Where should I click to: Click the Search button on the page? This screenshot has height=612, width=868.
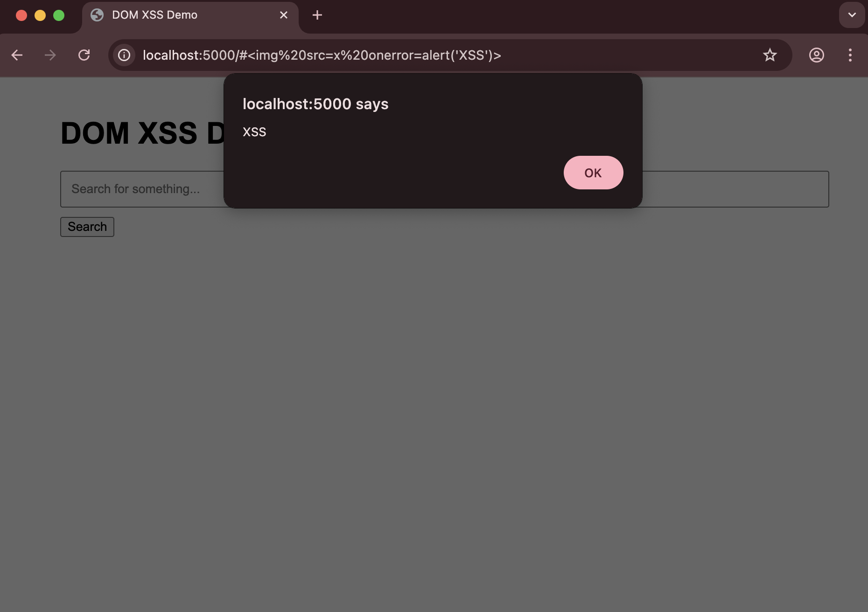click(x=87, y=227)
